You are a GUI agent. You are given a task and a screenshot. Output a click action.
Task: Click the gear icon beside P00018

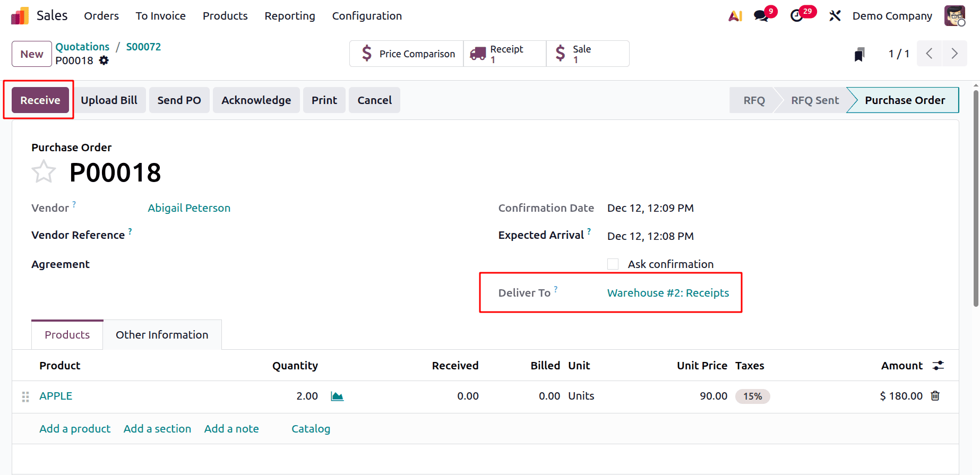[104, 61]
